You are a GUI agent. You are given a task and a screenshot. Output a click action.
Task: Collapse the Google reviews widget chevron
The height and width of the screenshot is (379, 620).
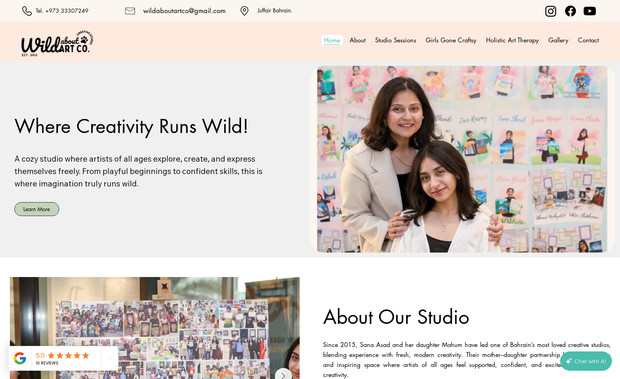pos(110,358)
